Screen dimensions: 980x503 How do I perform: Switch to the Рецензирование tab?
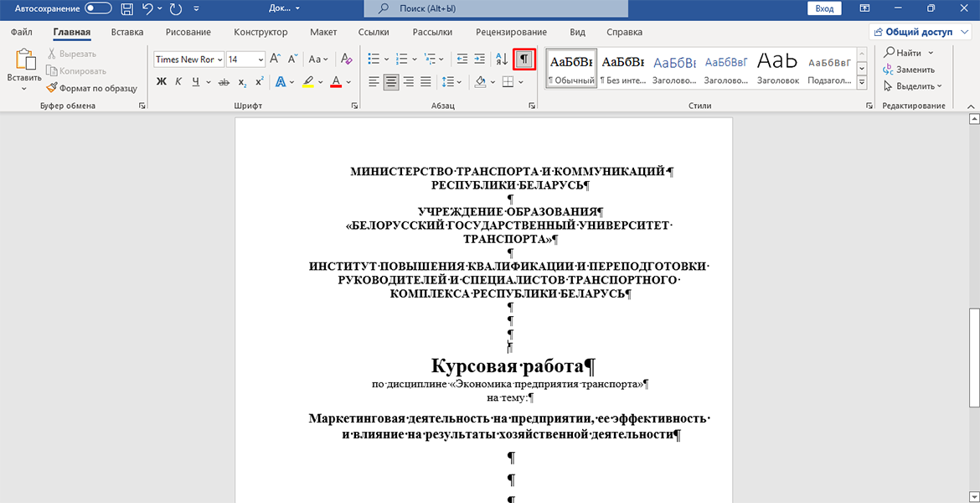(x=511, y=32)
